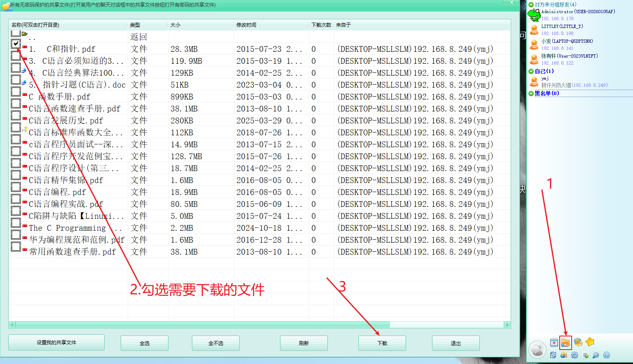Sort by 下载次数 column header

click(321, 25)
